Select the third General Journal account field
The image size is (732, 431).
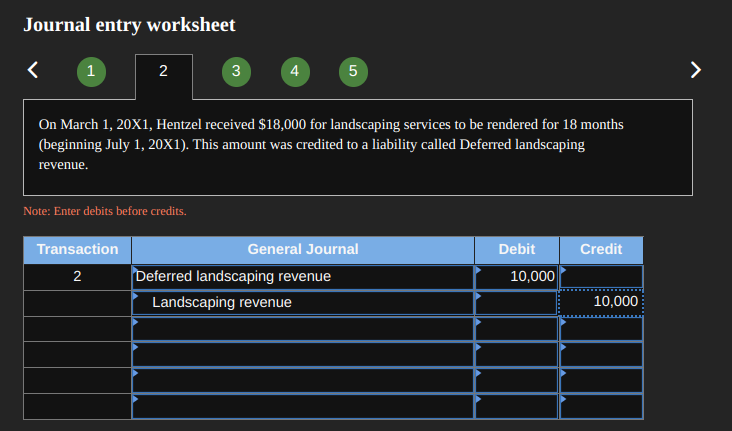[303, 329]
